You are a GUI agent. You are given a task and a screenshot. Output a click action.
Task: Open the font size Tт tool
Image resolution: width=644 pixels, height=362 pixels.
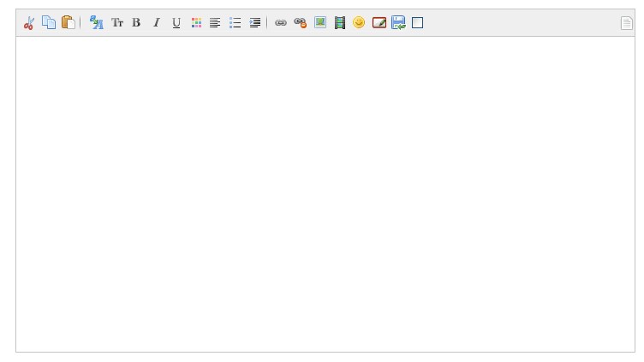(117, 22)
